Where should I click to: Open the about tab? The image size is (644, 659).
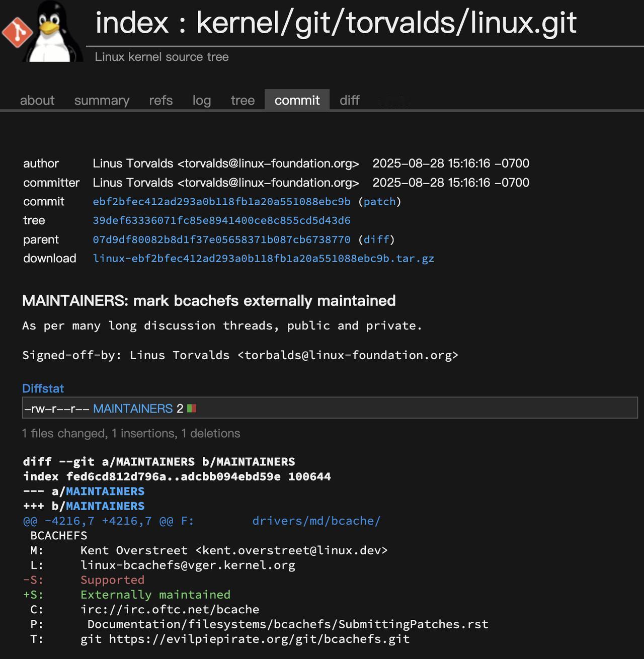[x=37, y=100]
